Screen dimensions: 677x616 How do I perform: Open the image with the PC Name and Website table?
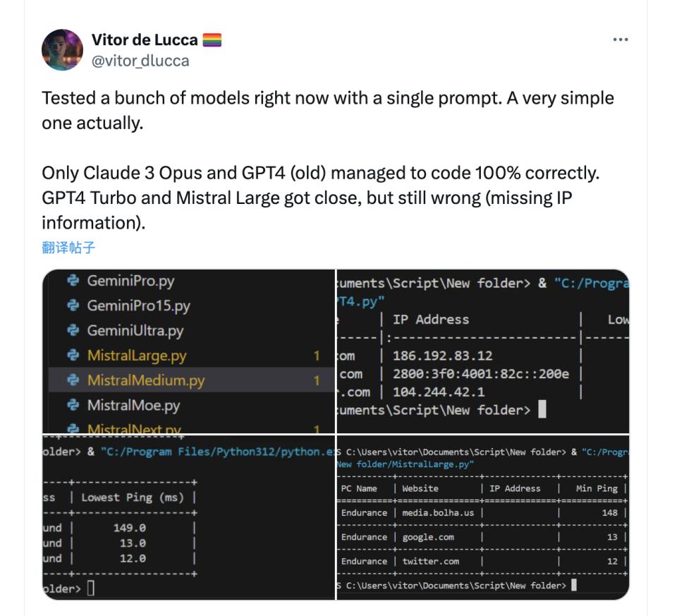click(x=482, y=517)
